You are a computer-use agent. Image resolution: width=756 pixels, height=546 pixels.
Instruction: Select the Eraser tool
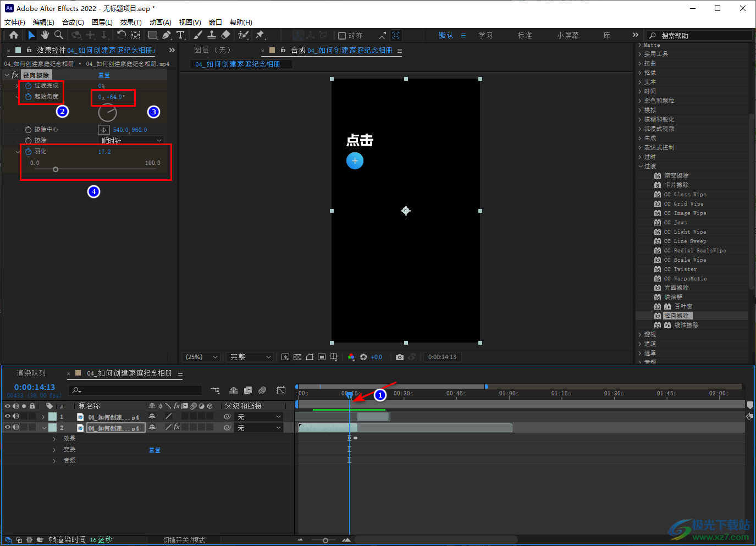coord(225,35)
